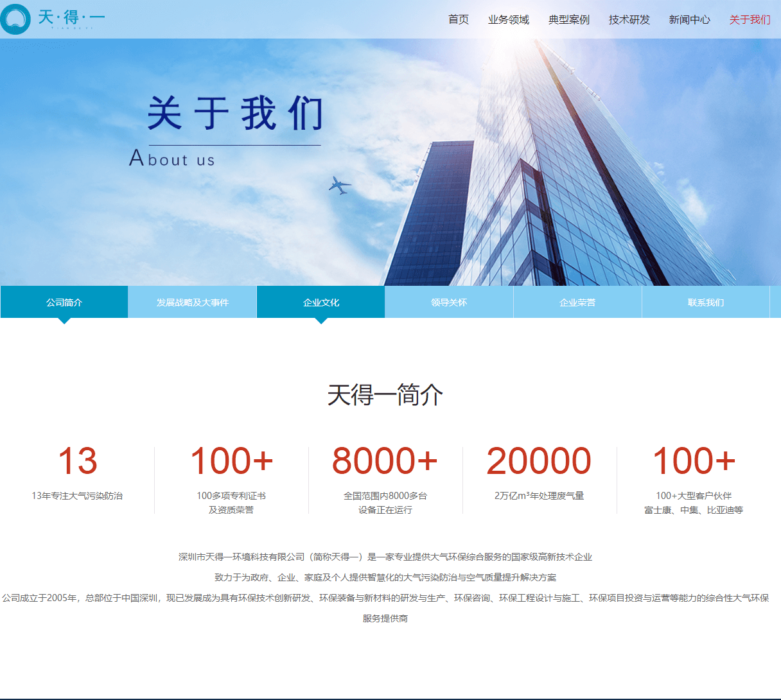Switch to the 领导关怀 tab

click(449, 301)
